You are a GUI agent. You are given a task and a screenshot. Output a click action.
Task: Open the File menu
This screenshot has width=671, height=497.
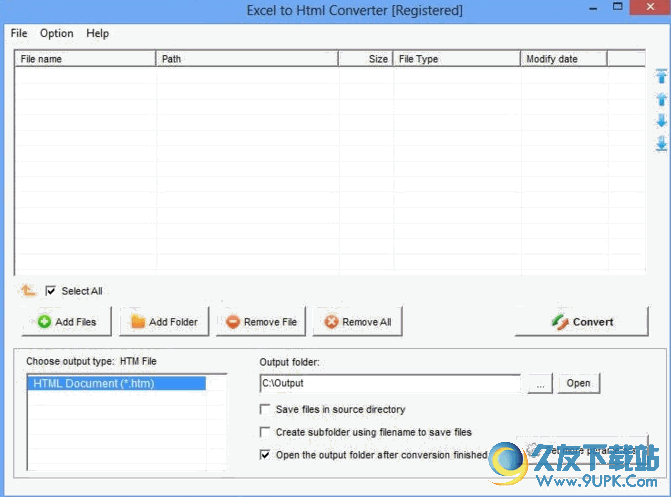[x=19, y=33]
